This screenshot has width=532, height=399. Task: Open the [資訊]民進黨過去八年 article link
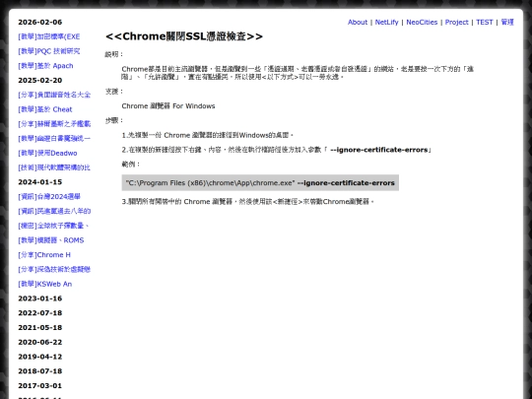pyautogui.click(x=54, y=212)
